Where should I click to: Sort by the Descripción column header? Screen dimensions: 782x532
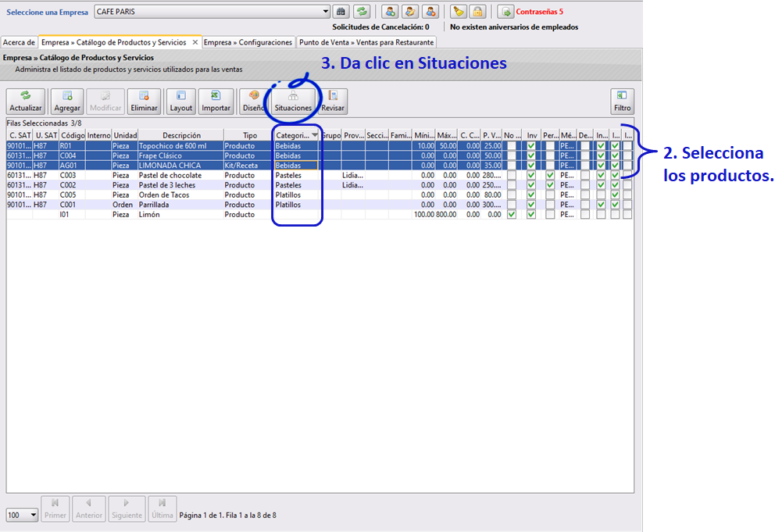coord(181,135)
